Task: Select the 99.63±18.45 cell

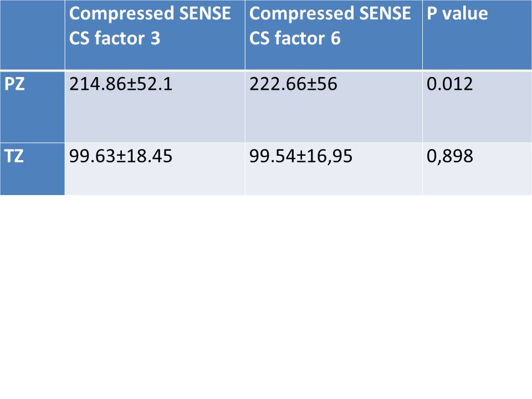Action: (x=121, y=156)
